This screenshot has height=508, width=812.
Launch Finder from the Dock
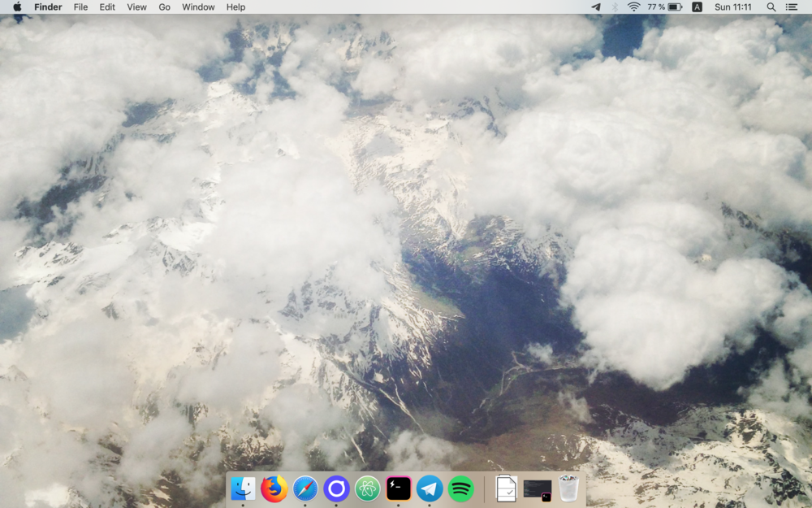coord(243,488)
